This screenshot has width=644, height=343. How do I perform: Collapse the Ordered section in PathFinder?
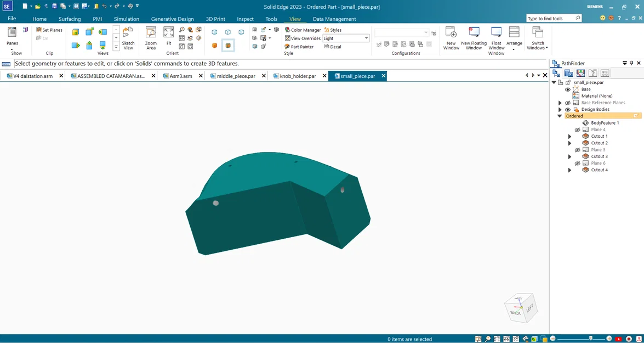click(560, 116)
